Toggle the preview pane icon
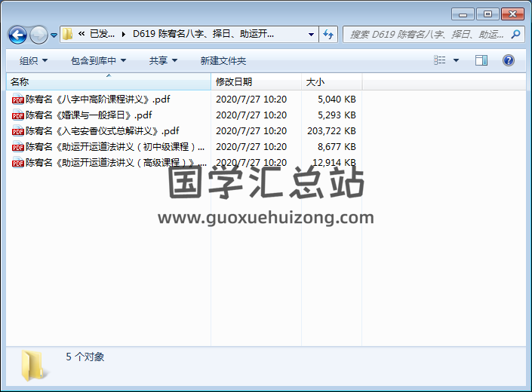Screen dimensions: 532x392 point(481,60)
